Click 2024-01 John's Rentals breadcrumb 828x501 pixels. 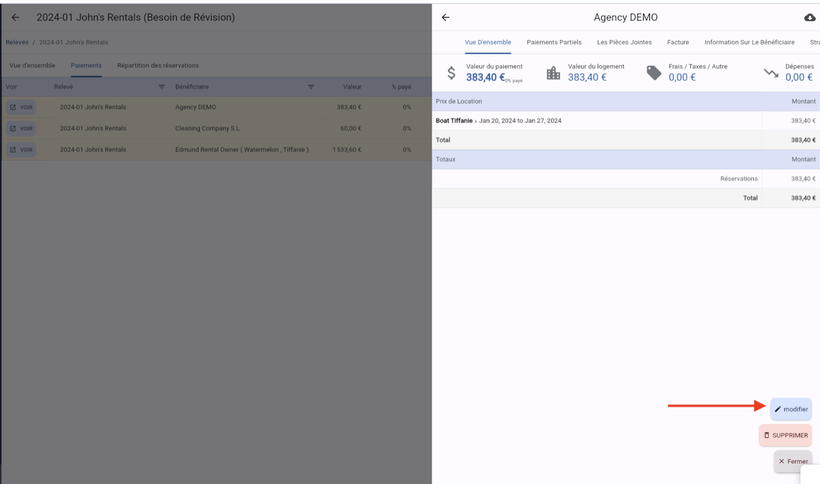(x=73, y=42)
